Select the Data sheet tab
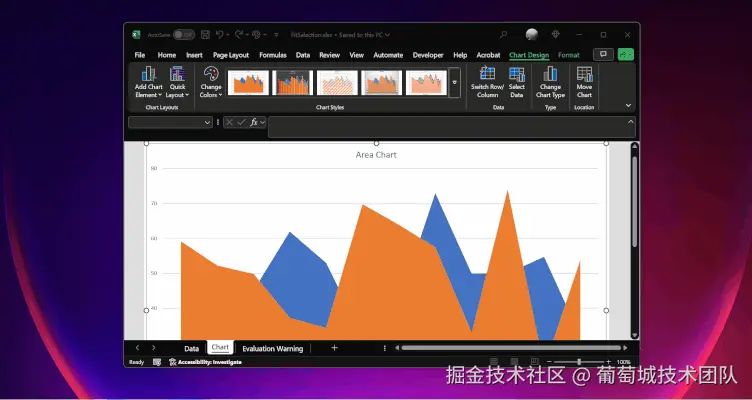Image resolution: width=752 pixels, height=400 pixels. coord(191,348)
